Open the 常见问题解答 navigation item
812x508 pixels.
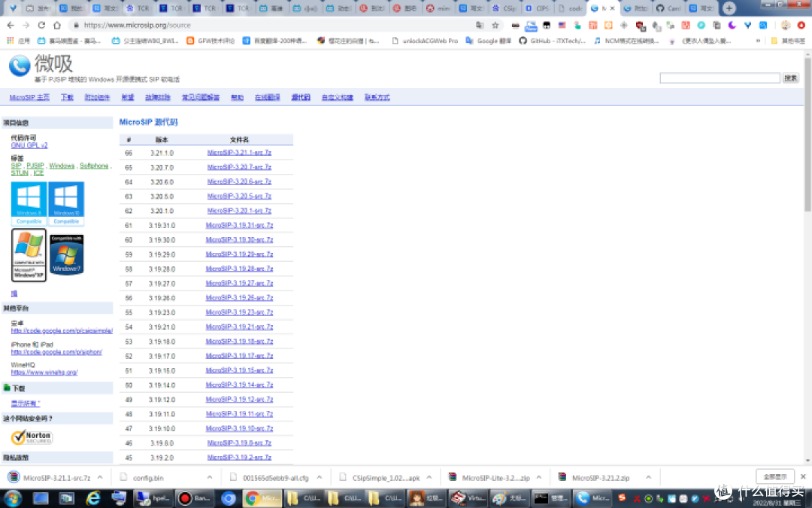pos(201,98)
